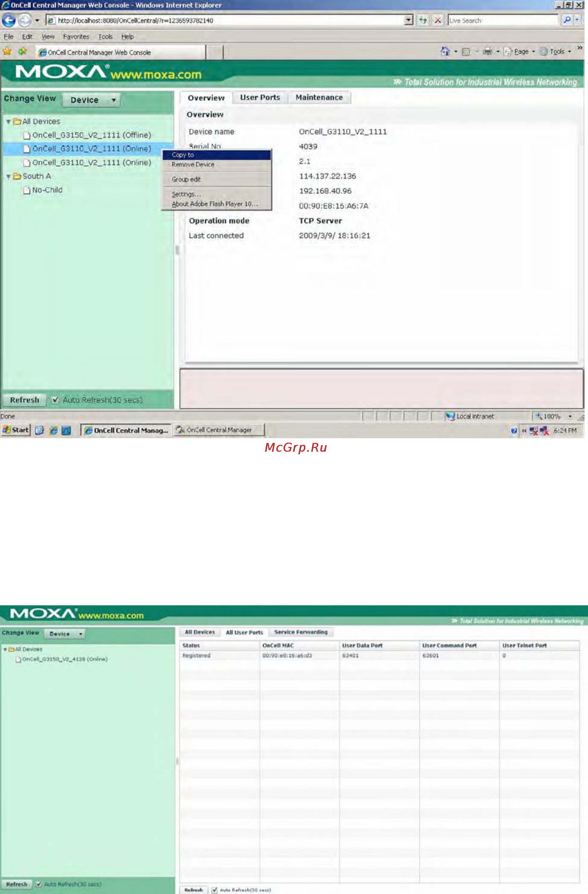Click Internet Explorer quick launch icon
The height and width of the screenshot is (894, 588).
pyautogui.click(x=53, y=430)
